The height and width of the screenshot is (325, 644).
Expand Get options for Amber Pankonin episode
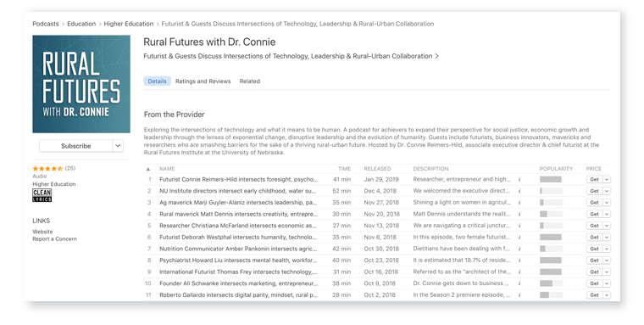[x=607, y=249]
